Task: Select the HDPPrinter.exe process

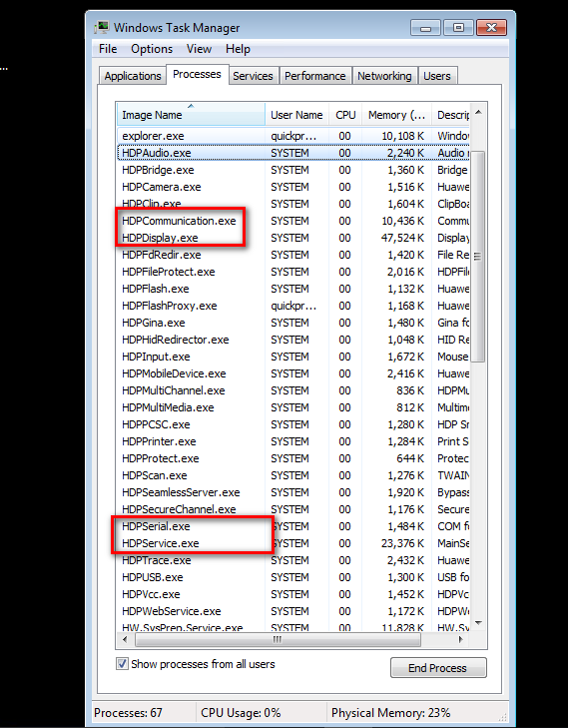Action: click(293, 441)
